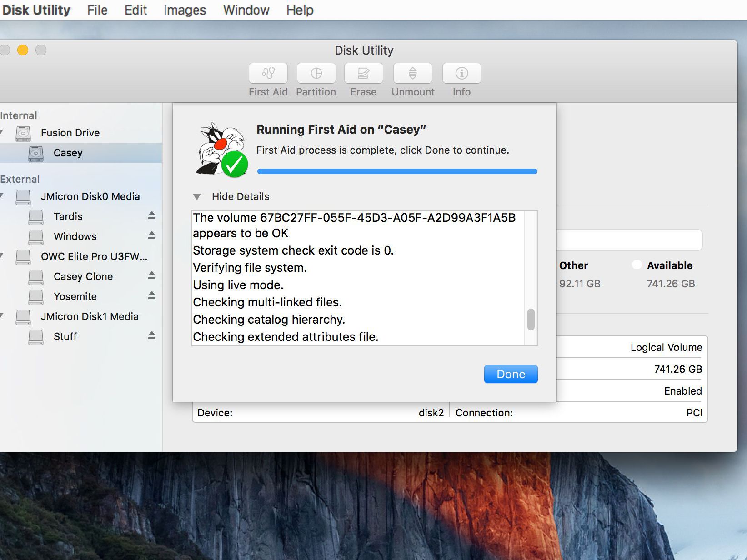The image size is (747, 560).
Task: Eject the Windows volume
Action: (x=152, y=236)
